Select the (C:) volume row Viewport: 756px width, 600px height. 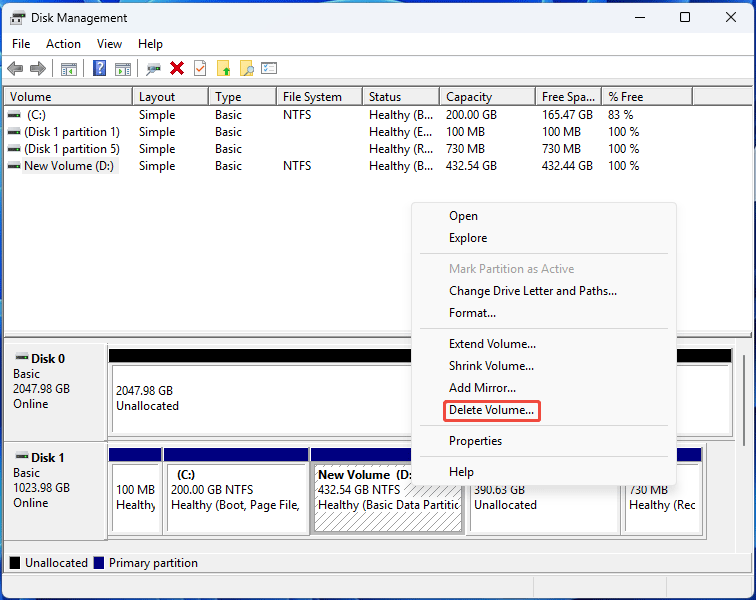pos(348,115)
